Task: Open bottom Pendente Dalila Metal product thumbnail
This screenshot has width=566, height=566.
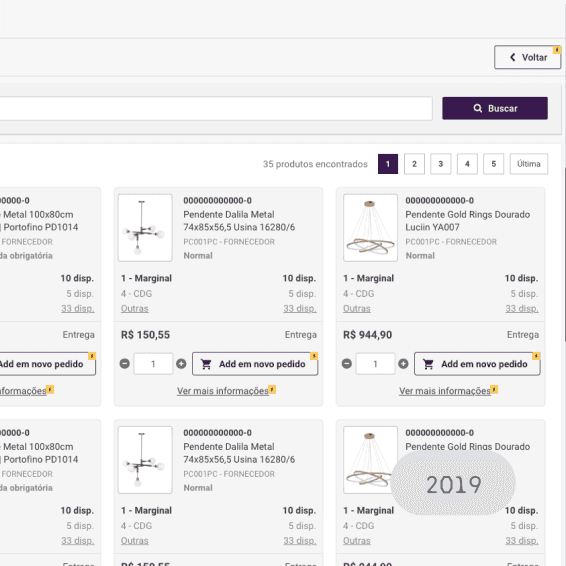Action: tap(145, 460)
